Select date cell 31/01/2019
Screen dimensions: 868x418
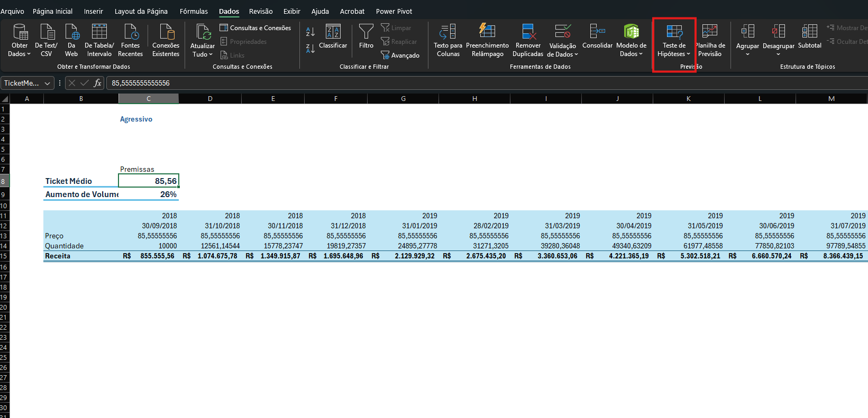pyautogui.click(x=403, y=226)
